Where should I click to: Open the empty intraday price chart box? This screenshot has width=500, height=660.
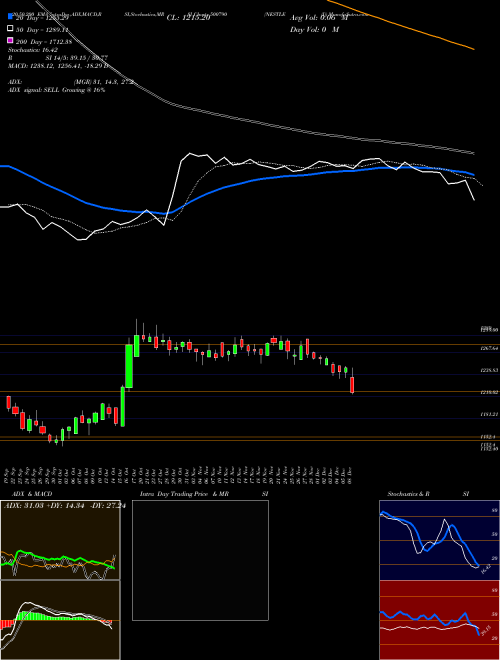coord(200,560)
